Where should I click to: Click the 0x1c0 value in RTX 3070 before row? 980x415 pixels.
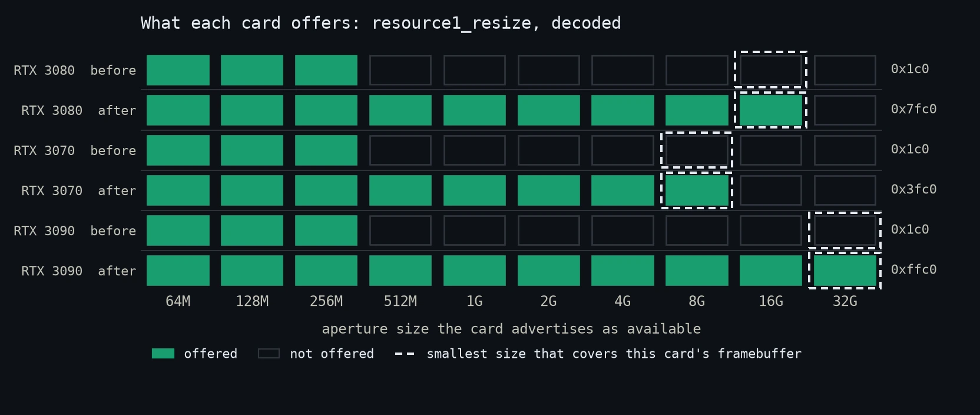(x=910, y=149)
